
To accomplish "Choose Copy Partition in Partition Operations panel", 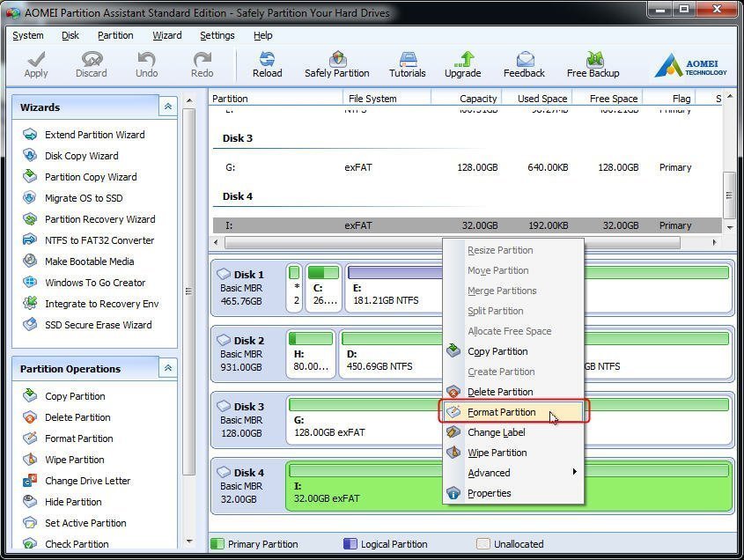I will click(x=64, y=396).
